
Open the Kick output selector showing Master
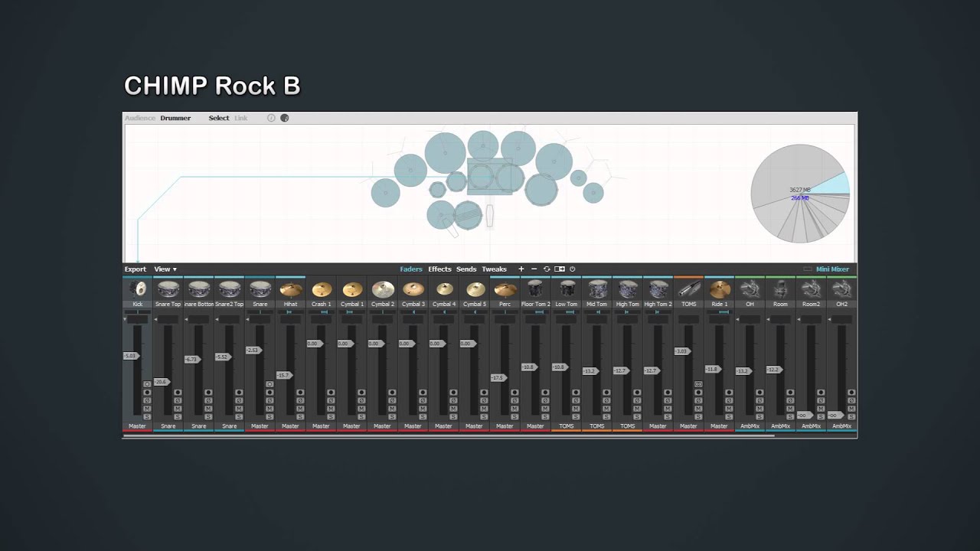click(x=138, y=425)
